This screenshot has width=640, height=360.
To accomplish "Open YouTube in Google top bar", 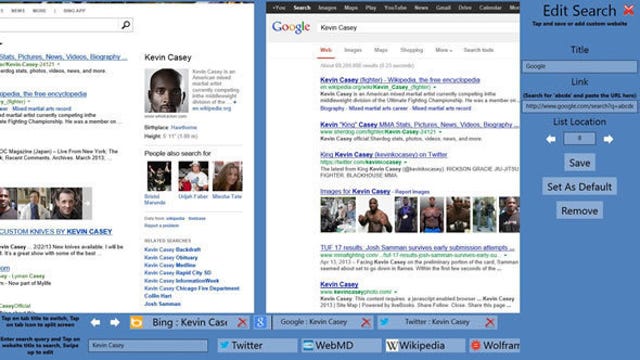I will click(x=395, y=8).
